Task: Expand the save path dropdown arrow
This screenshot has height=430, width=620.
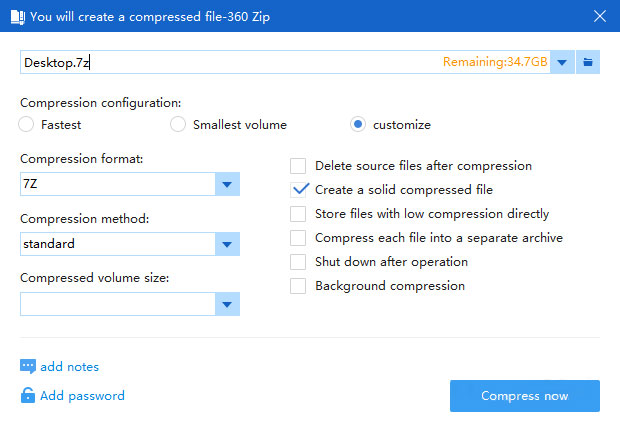Action: coord(562,62)
